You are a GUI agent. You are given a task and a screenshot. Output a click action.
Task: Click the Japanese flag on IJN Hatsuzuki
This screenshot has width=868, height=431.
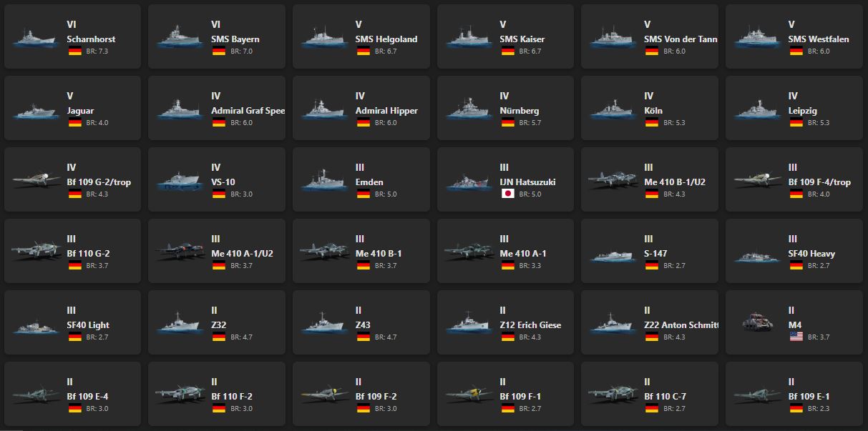[507, 194]
